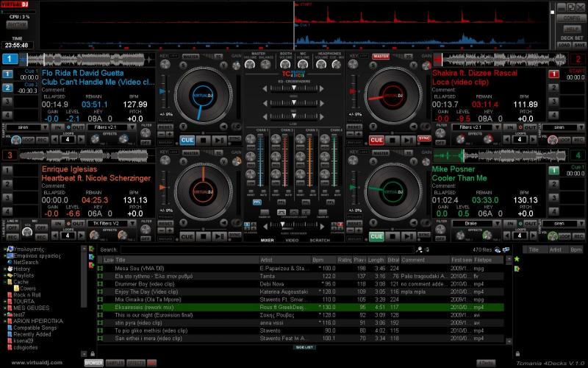Toggle play/pause on deck 3

tap(219, 236)
